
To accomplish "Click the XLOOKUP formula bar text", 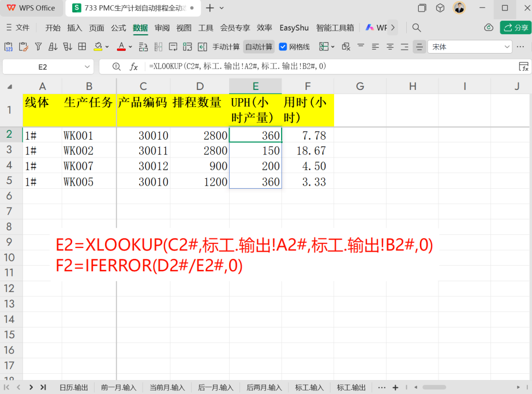I will coord(237,66).
